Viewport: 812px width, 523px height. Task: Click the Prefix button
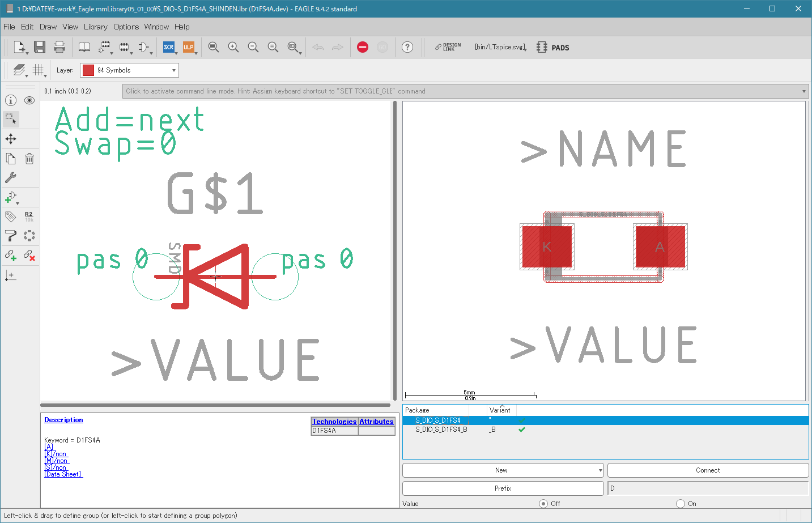[503, 488]
